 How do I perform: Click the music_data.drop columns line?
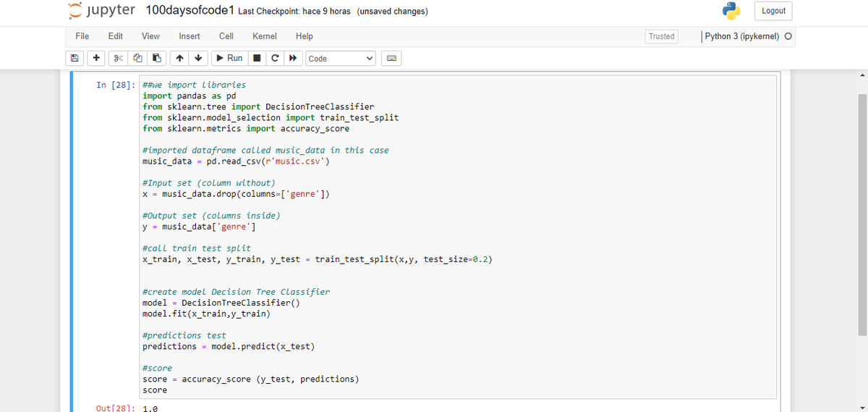click(237, 193)
